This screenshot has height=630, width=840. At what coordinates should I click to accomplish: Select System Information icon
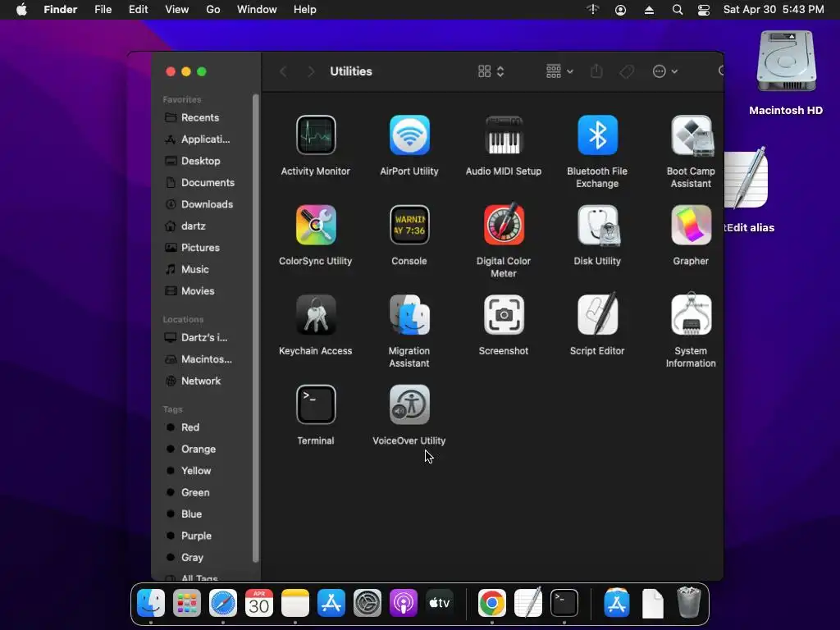point(691,314)
